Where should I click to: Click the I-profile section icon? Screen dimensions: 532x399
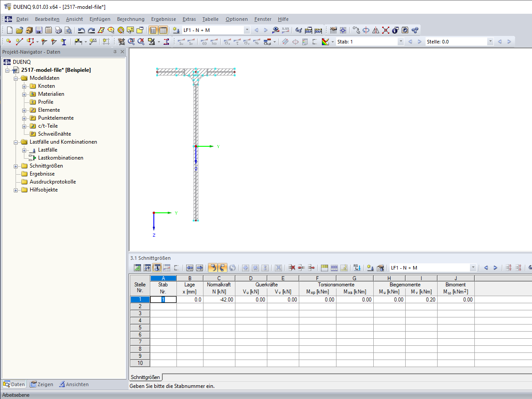pyautogui.click(x=63, y=42)
